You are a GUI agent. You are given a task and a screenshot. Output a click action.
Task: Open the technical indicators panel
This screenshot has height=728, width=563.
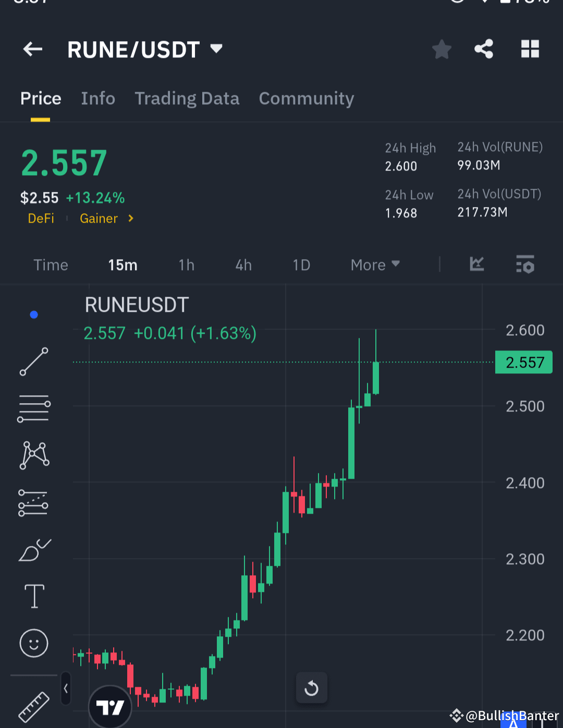(x=476, y=265)
